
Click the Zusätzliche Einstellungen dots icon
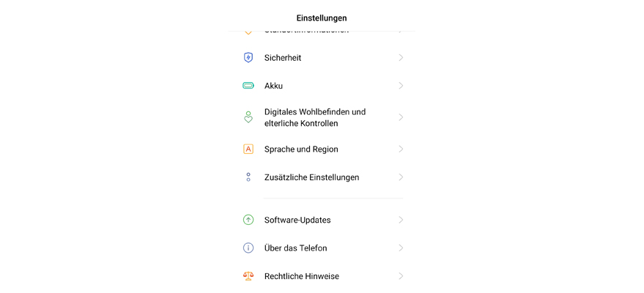[248, 177]
